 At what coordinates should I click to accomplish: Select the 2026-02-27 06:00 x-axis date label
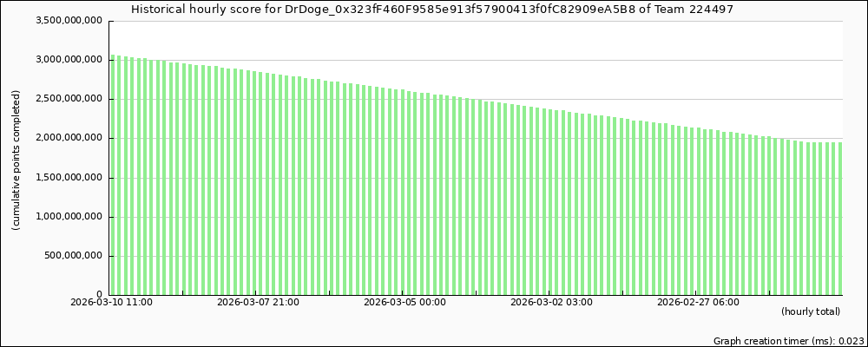pos(698,303)
